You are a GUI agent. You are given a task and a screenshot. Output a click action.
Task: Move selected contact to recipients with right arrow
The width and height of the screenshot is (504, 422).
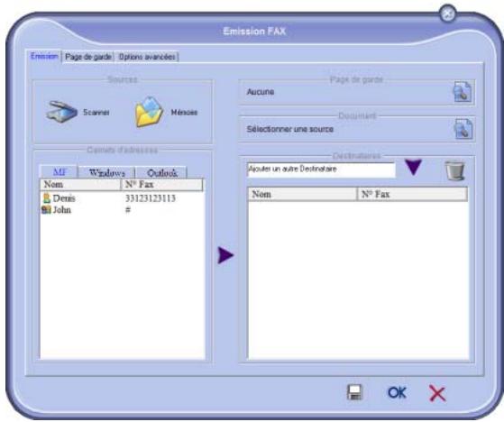(225, 255)
